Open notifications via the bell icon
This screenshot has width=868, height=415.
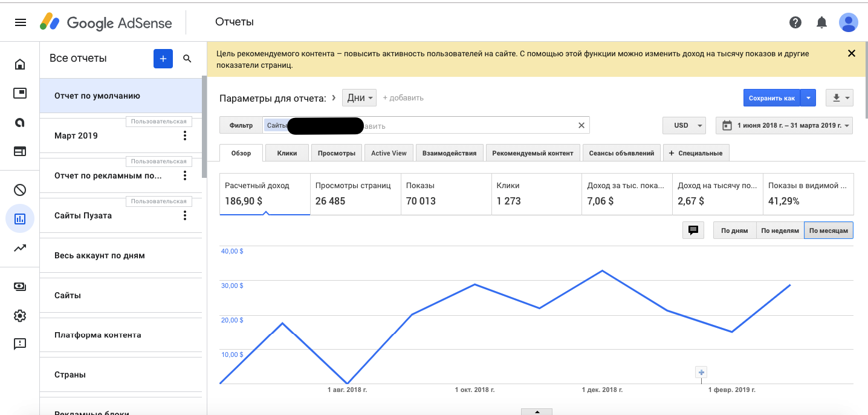821,22
